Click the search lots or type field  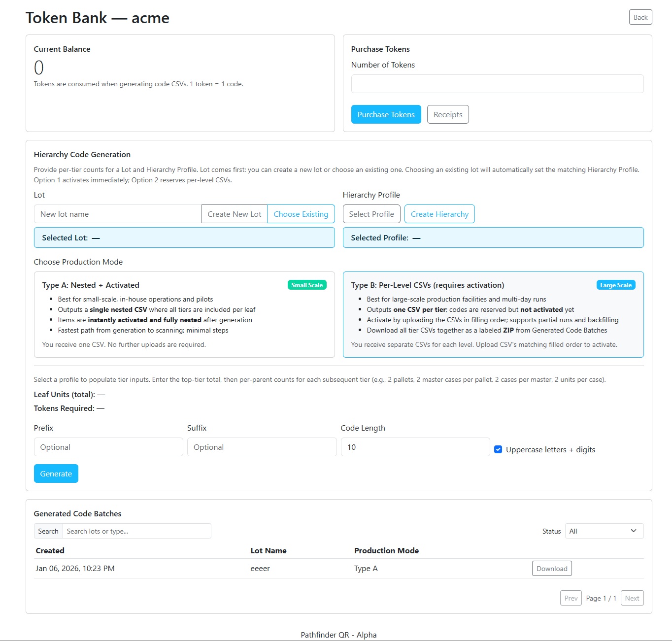[137, 531]
